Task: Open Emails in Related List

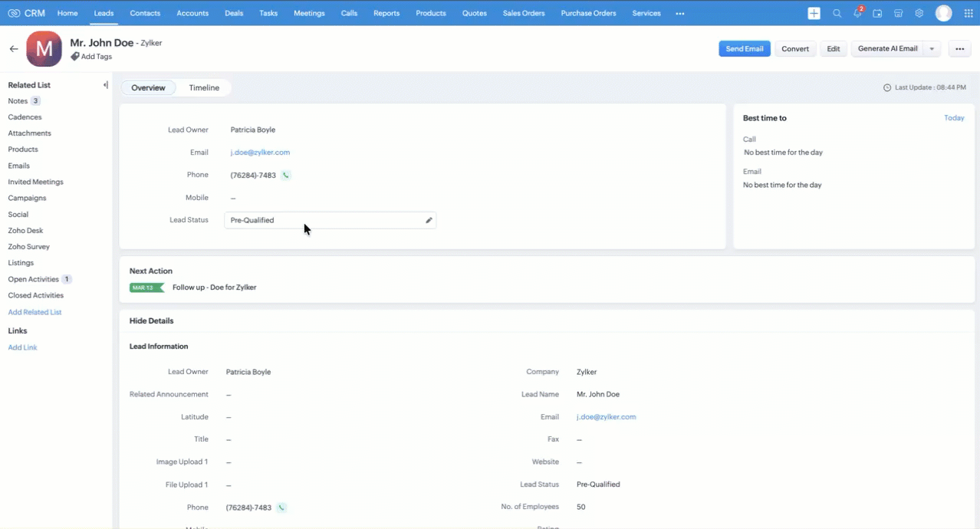Action: 18,166
